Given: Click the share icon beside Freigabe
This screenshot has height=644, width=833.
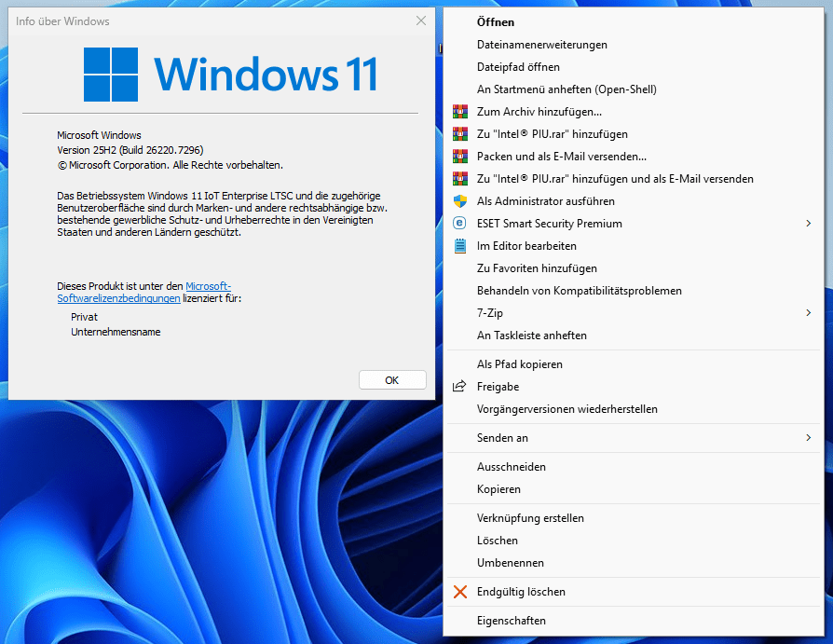Looking at the screenshot, I should click(459, 386).
